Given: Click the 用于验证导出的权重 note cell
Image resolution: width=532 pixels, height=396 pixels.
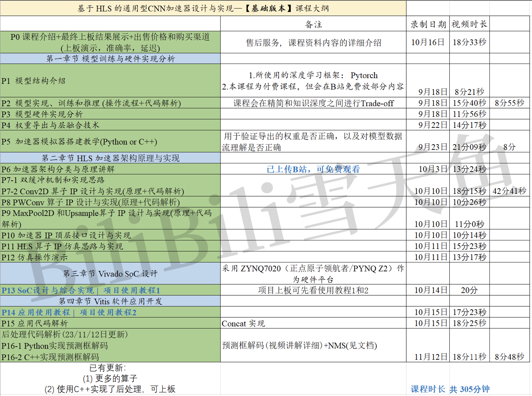Looking at the screenshot, I should tap(313, 141).
